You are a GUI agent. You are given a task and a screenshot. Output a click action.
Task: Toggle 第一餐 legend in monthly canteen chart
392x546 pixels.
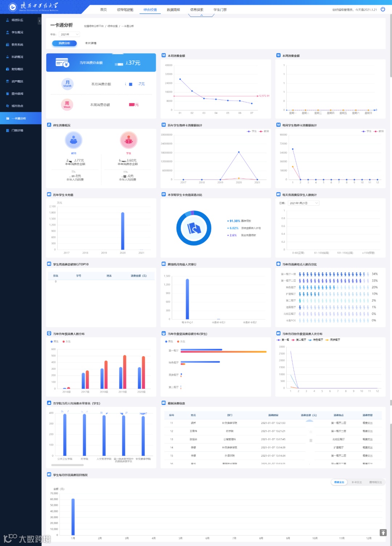click(283, 340)
